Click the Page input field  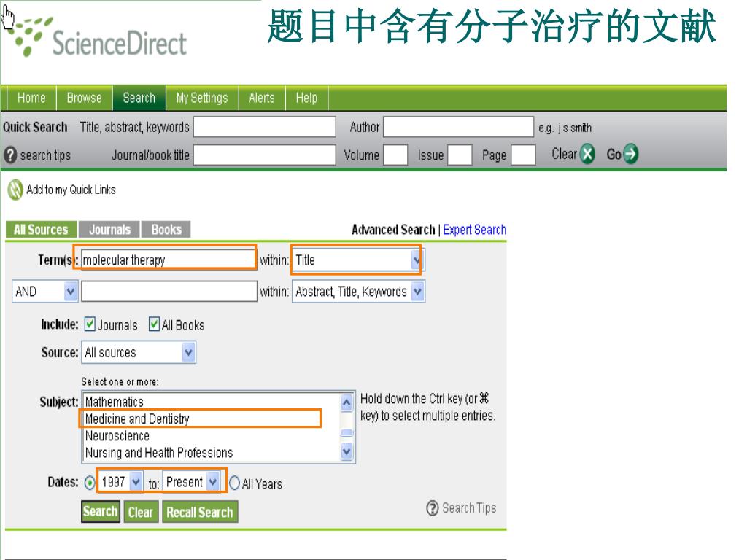[523, 155]
